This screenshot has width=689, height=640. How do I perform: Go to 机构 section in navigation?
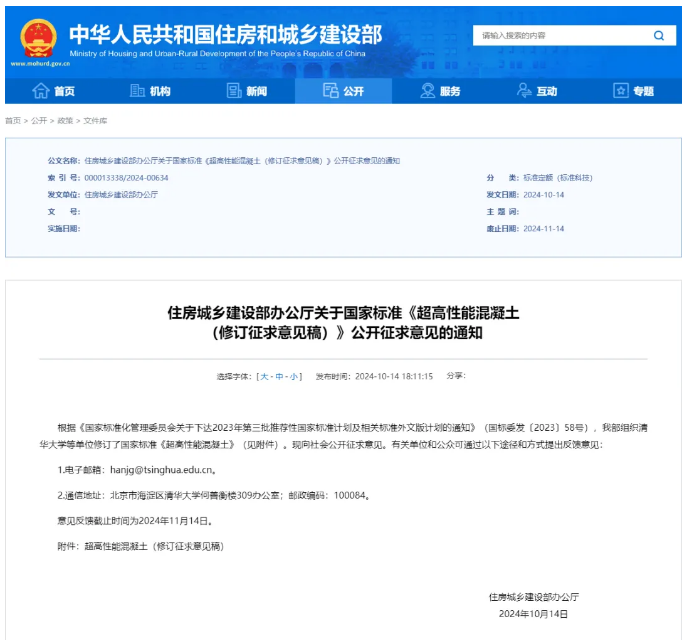150,91
